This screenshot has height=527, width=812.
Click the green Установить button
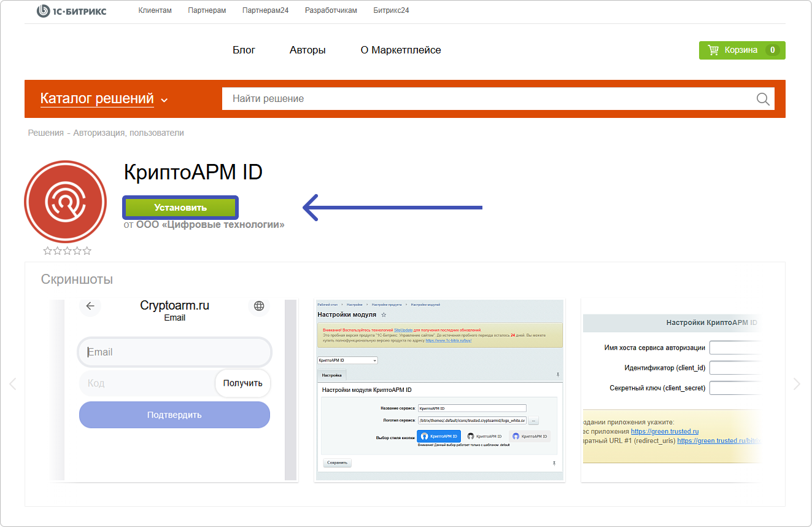[180, 208]
